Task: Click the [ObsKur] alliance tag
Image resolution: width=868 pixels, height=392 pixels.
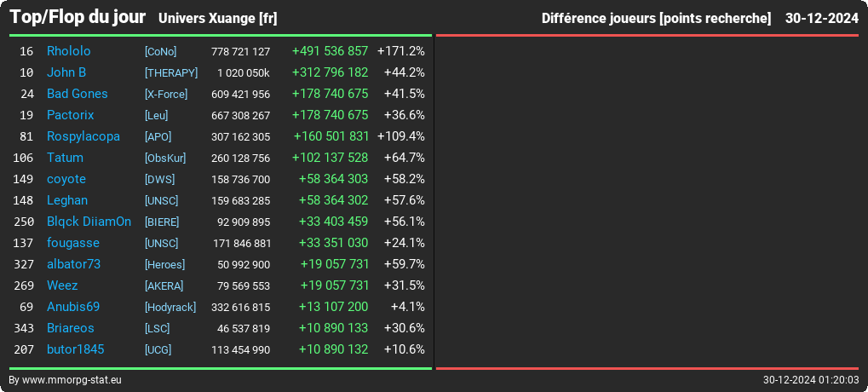Action: (165, 159)
